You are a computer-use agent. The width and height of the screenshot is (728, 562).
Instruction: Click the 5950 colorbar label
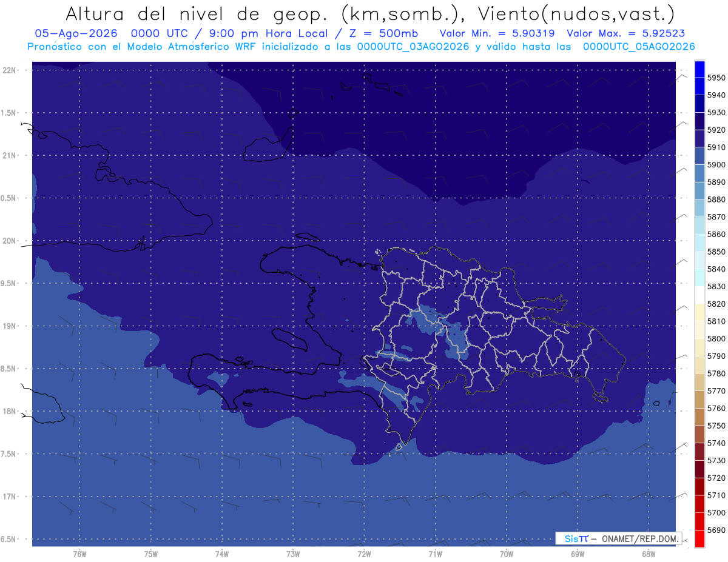tap(716, 78)
